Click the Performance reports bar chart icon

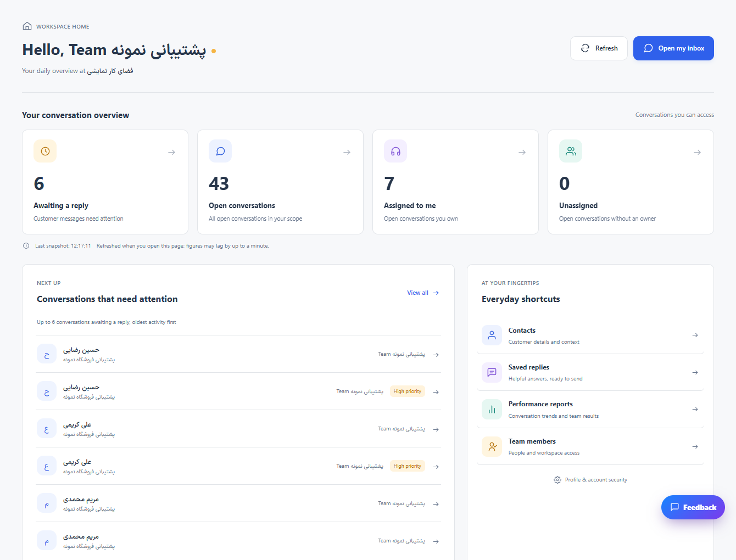click(x=492, y=409)
